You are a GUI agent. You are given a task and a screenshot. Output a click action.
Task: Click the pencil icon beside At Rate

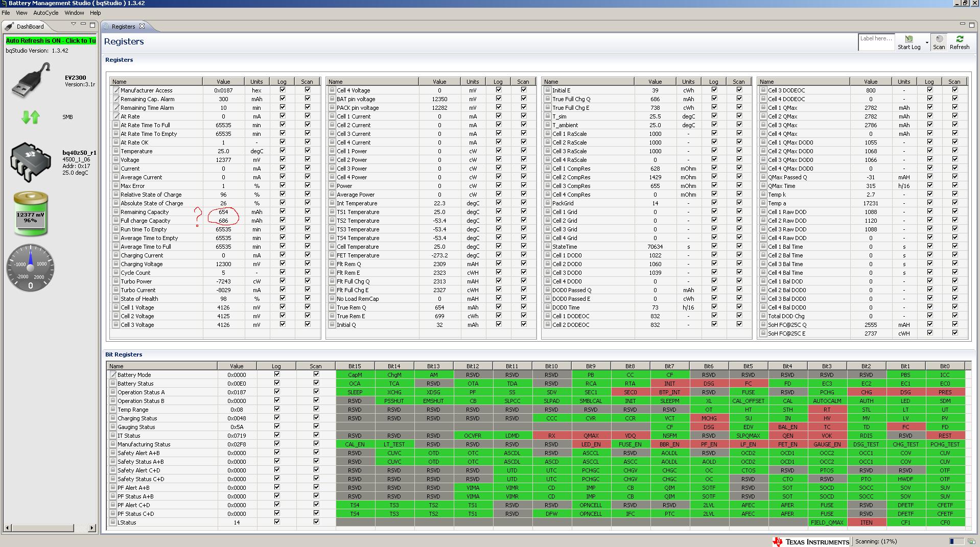click(116, 116)
